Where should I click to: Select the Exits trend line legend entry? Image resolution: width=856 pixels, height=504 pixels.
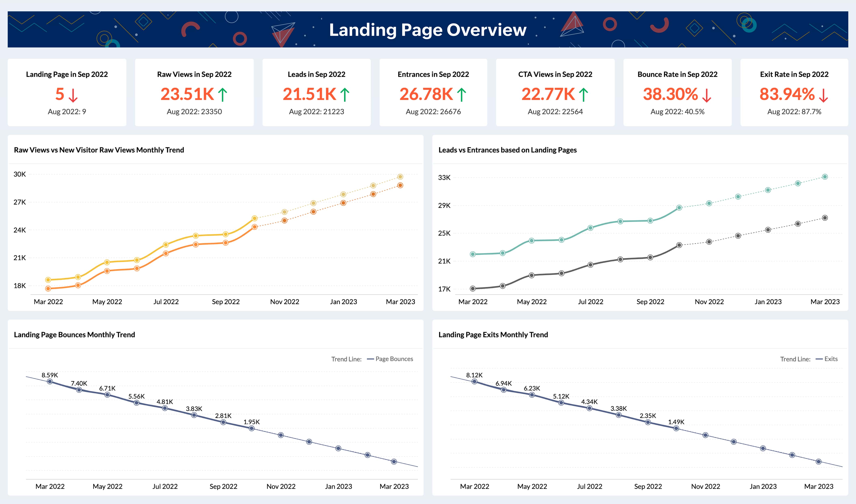tap(826, 359)
